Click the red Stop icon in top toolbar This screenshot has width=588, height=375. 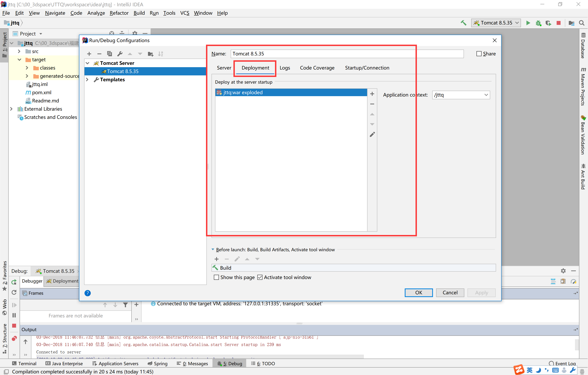(558, 23)
